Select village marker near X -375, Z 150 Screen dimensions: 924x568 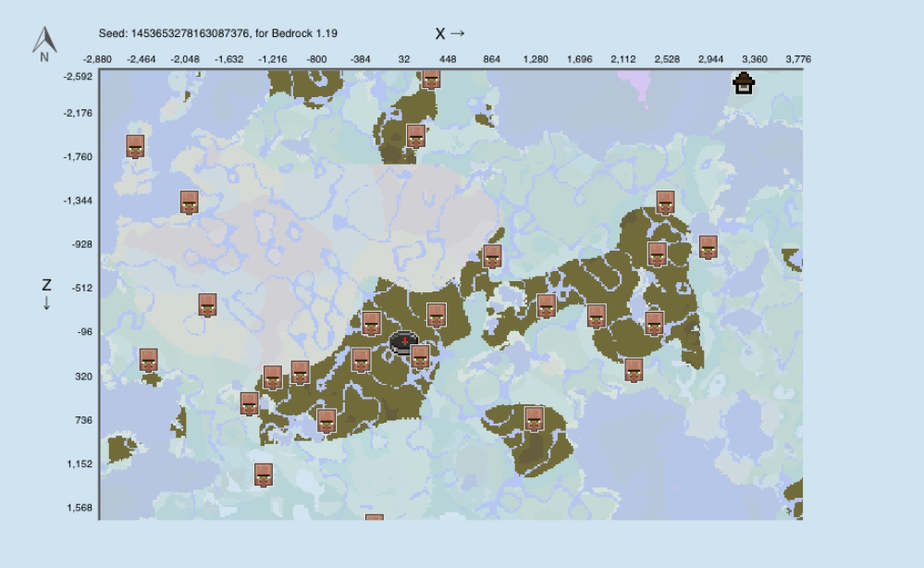tap(362, 360)
